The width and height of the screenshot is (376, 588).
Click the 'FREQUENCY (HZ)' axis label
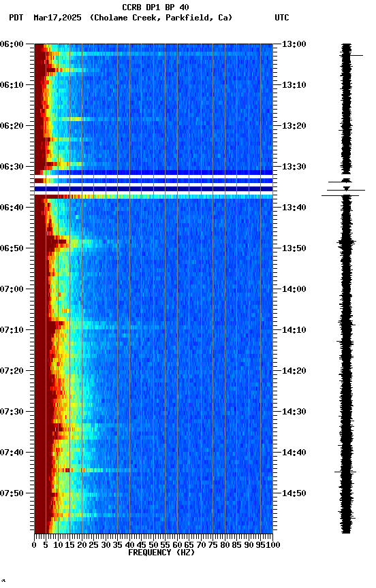(x=161, y=553)
